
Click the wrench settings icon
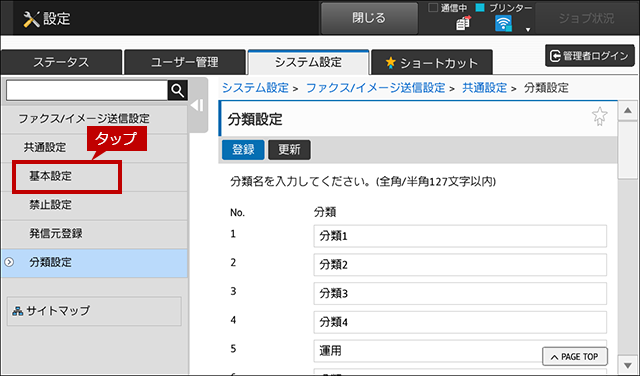(31, 19)
